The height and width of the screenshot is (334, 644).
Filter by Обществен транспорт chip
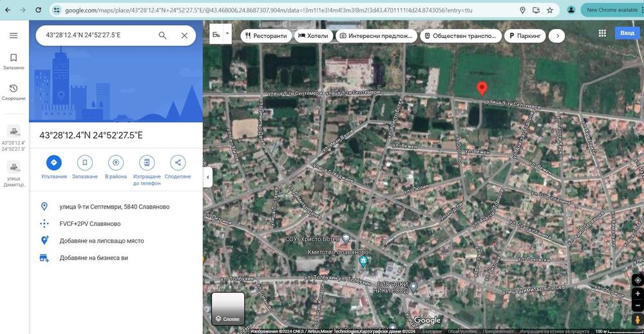coord(461,35)
